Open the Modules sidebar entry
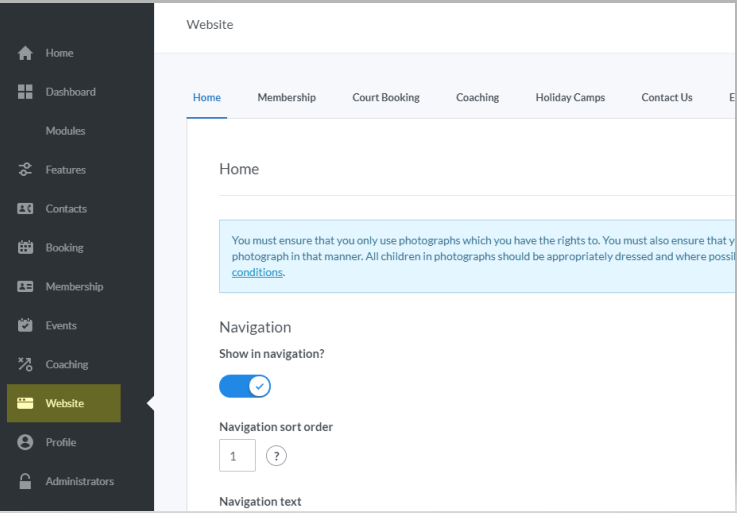The width and height of the screenshot is (737, 513). point(65,131)
